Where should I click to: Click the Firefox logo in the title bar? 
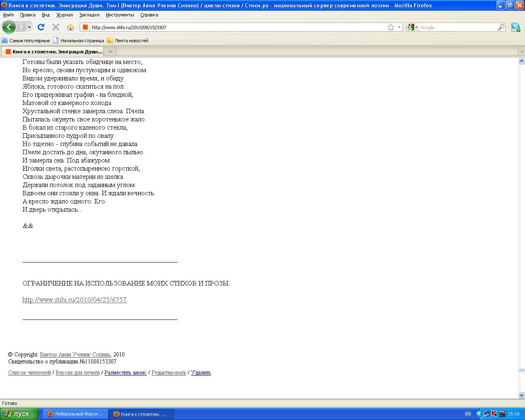pos(4,5)
